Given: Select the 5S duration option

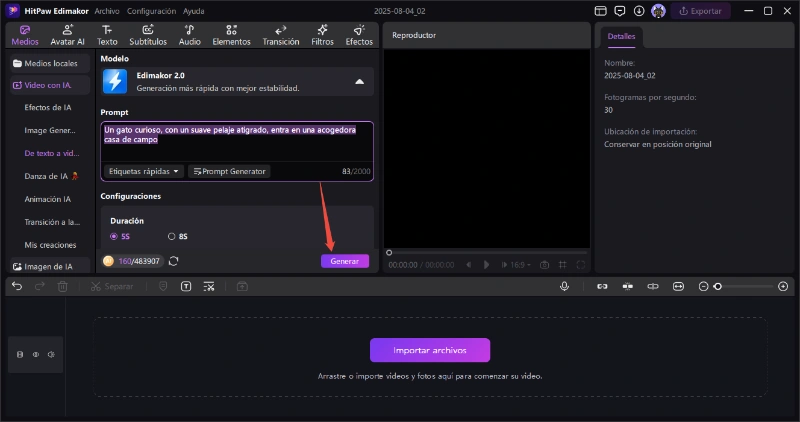Looking at the screenshot, I should (x=114, y=236).
